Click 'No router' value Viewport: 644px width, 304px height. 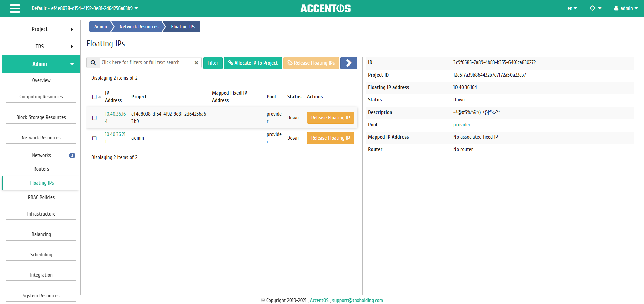click(463, 149)
